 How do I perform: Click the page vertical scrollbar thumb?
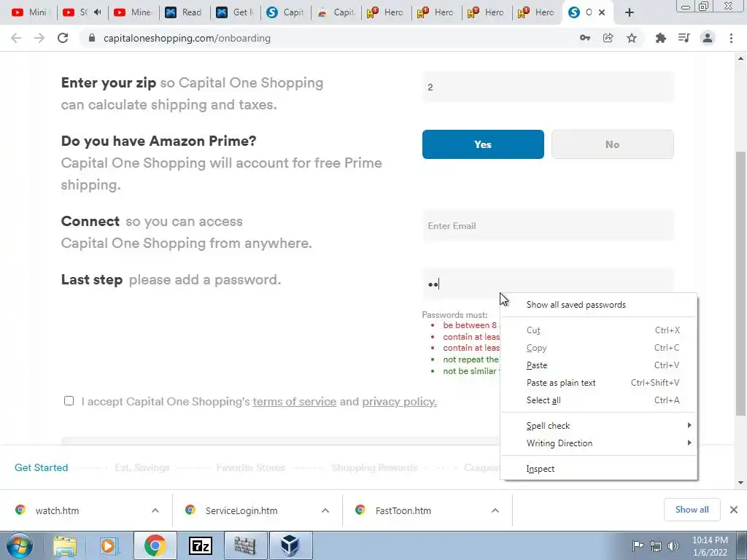point(740,283)
